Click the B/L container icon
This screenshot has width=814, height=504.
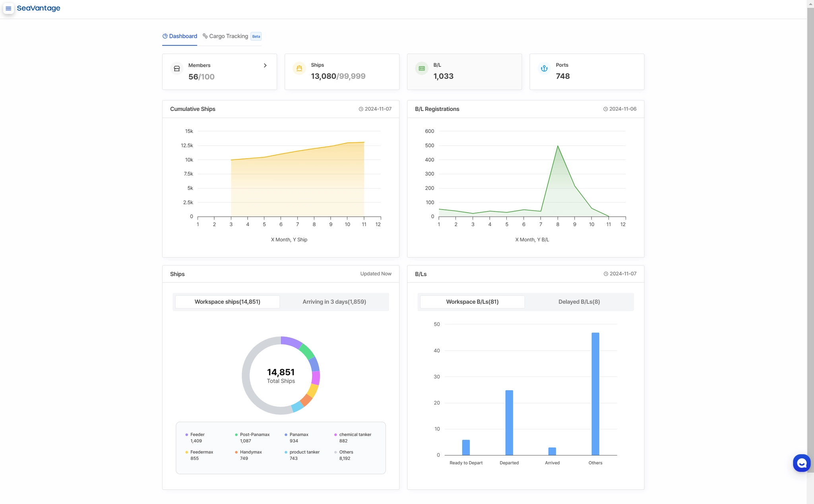point(422,68)
